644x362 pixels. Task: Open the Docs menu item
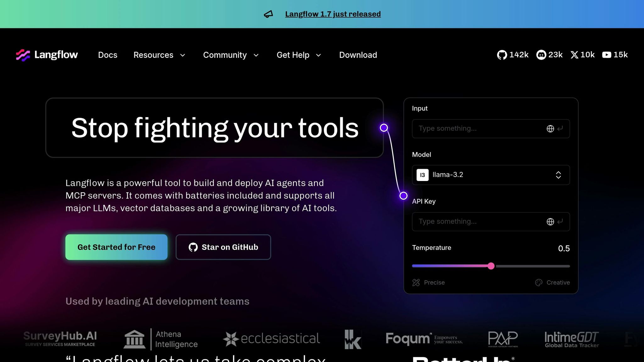click(108, 55)
